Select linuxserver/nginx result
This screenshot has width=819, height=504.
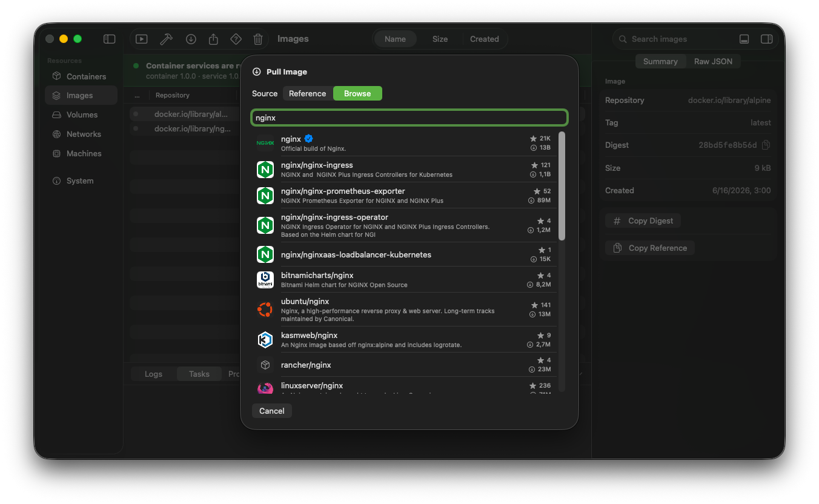pos(403,385)
